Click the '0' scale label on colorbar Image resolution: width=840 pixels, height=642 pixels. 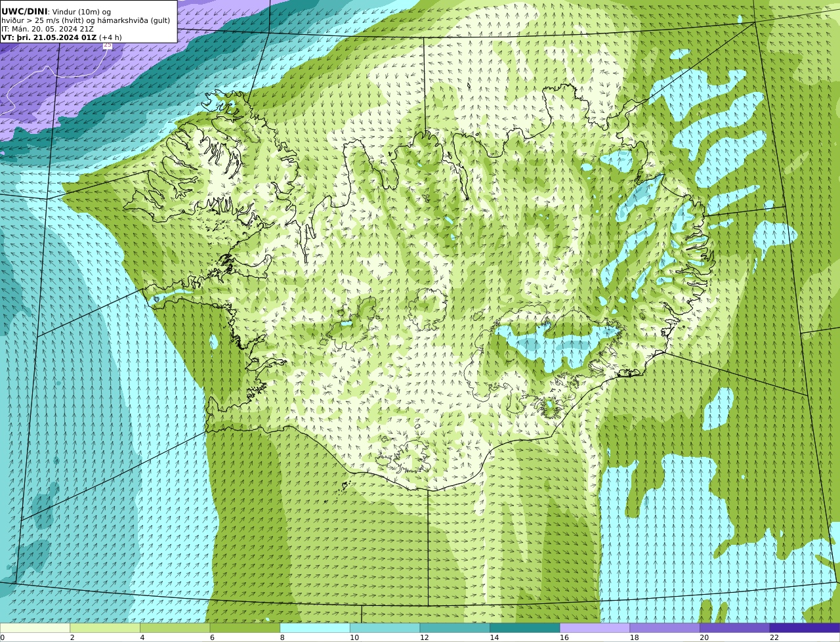click(x=2, y=637)
